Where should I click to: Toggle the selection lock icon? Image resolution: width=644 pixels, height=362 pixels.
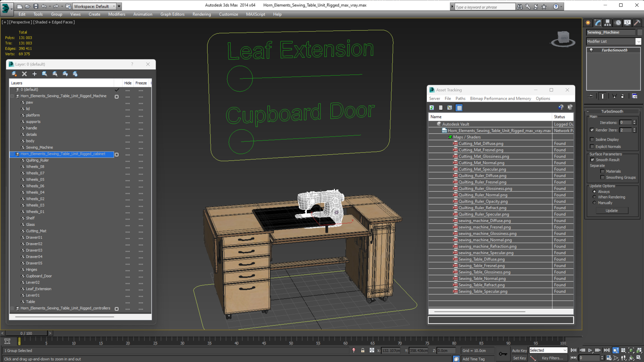tap(363, 350)
